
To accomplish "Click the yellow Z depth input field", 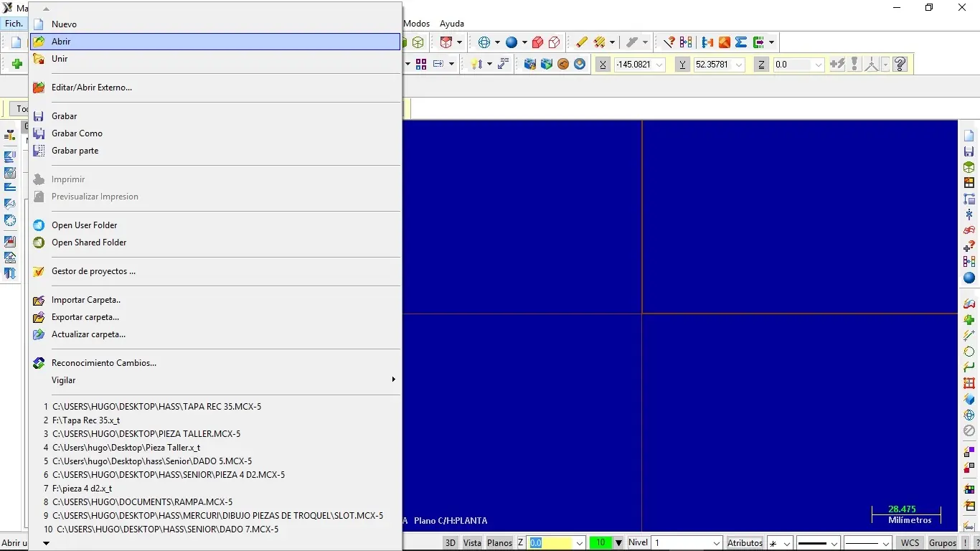I will coord(550,543).
